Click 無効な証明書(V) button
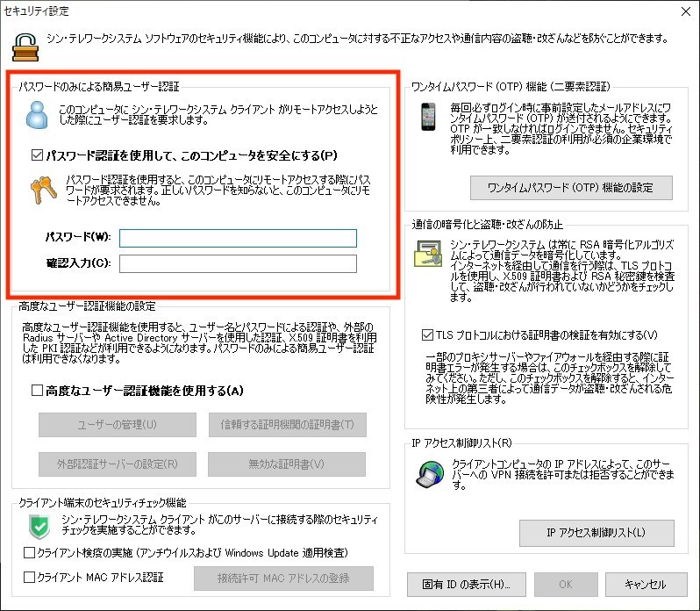The height and width of the screenshot is (611, 700). click(287, 464)
